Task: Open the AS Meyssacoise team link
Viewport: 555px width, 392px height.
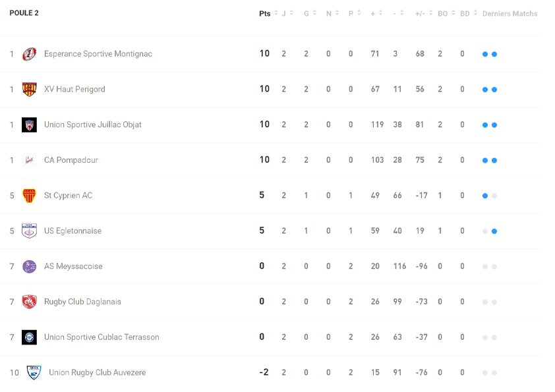Action: click(x=73, y=267)
